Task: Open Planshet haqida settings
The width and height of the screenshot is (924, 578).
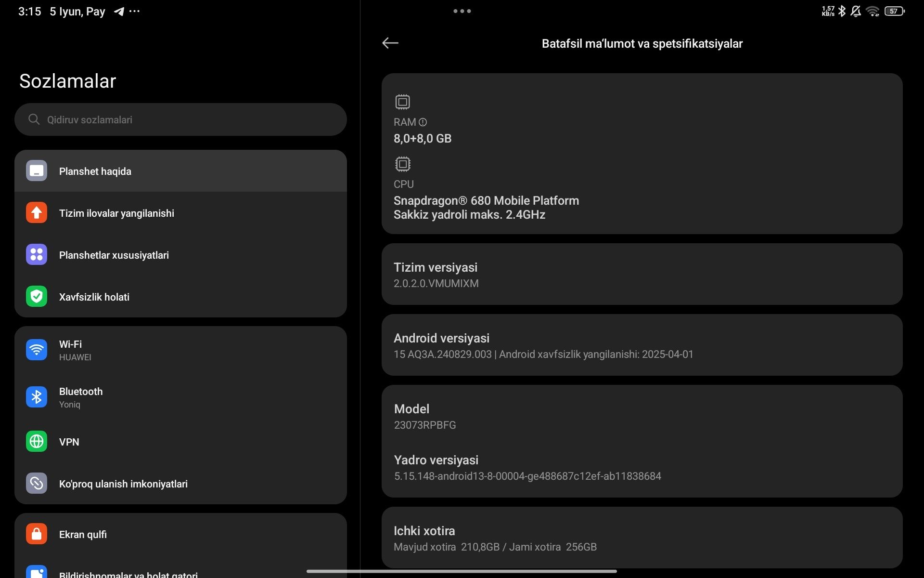Action: [180, 171]
